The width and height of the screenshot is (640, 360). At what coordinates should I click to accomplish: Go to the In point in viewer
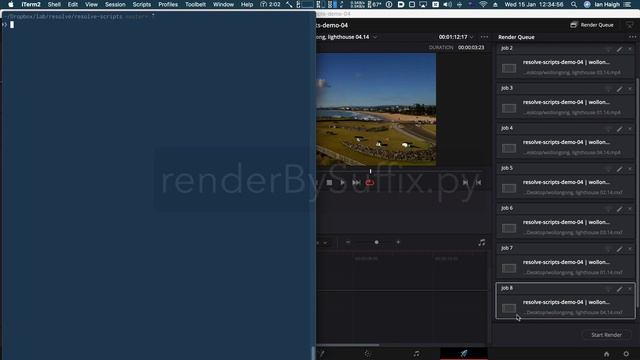(x=465, y=182)
